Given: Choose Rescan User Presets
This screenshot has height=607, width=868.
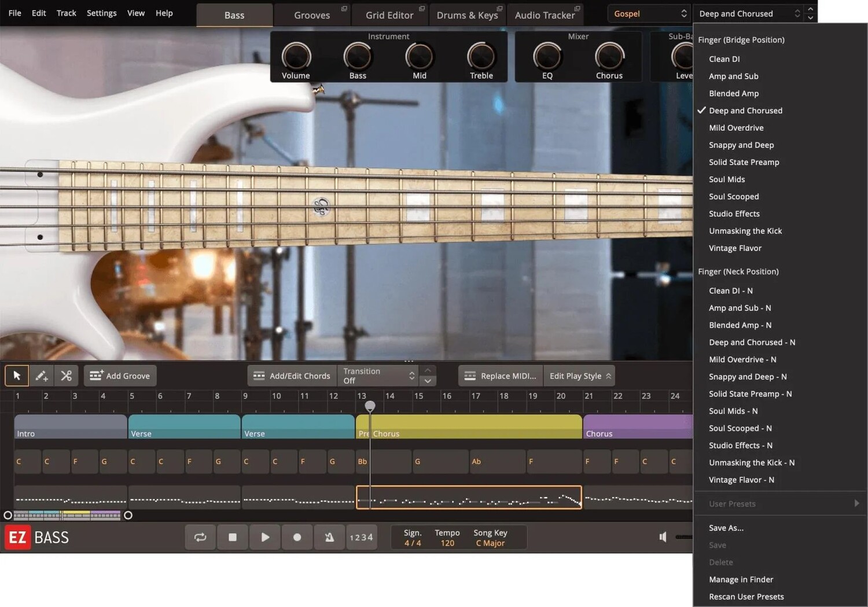Looking at the screenshot, I should (780, 597).
